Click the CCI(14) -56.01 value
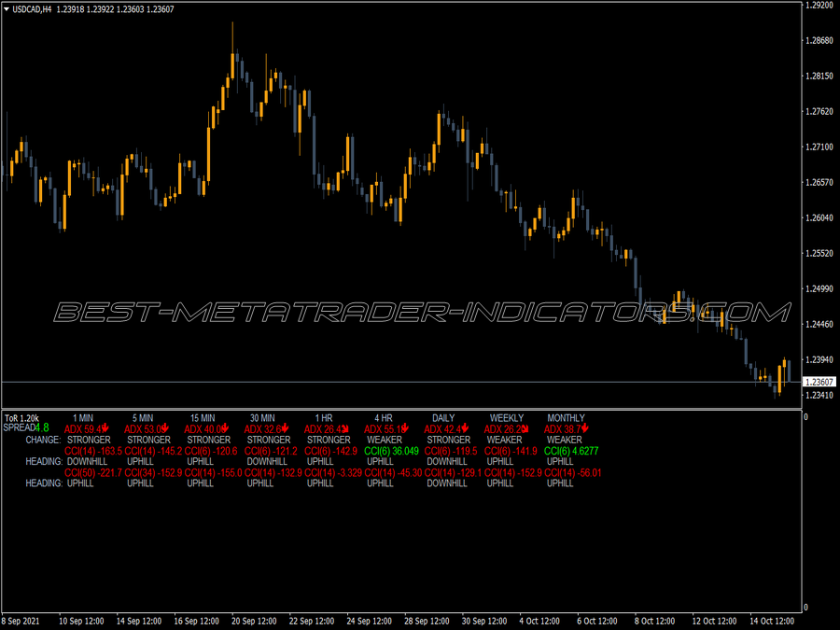This screenshot has width=840, height=630. tap(573, 473)
